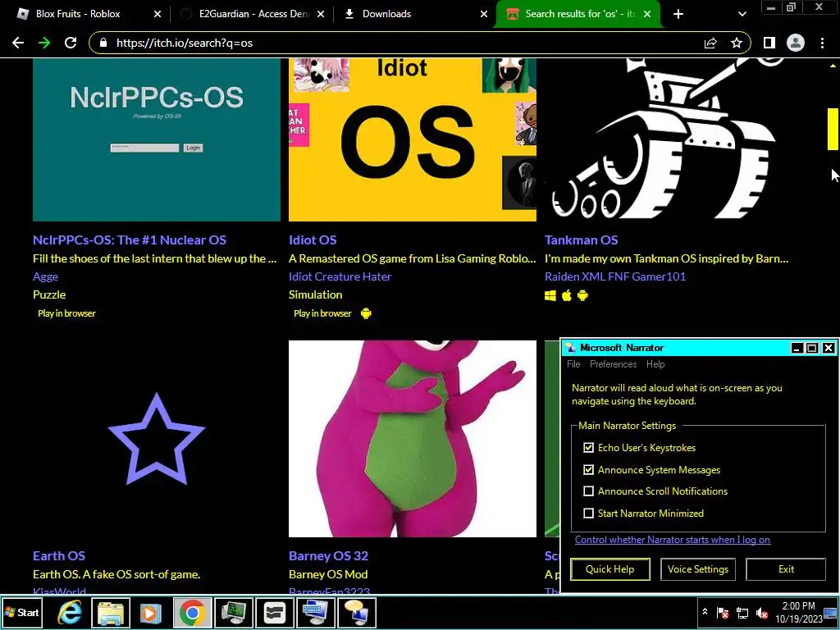The height and width of the screenshot is (630, 840).
Task: Open NclrPPCs-OS: The #1 Nuclear OS title
Action: pyautogui.click(x=130, y=240)
